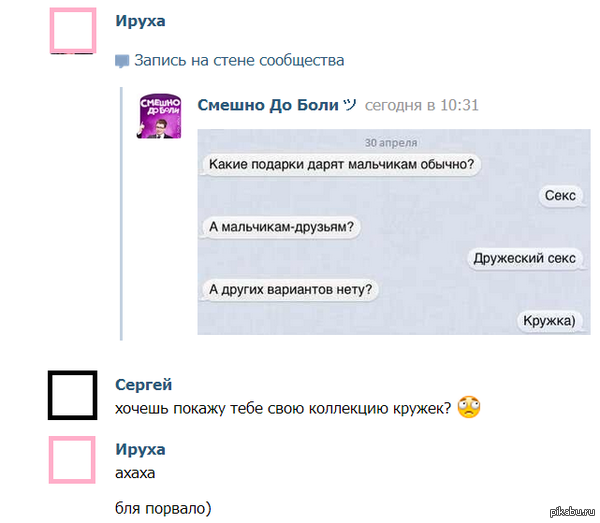
Task: Click the 'А мальчикам-друзьям?' message bubble
Action: tap(282, 226)
